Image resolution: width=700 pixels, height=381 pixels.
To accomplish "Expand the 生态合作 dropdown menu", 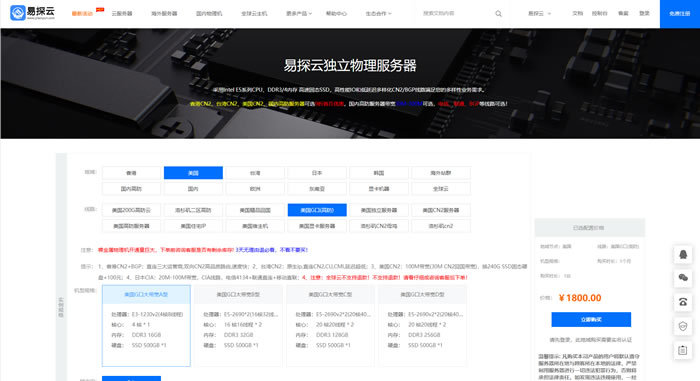I will point(378,14).
